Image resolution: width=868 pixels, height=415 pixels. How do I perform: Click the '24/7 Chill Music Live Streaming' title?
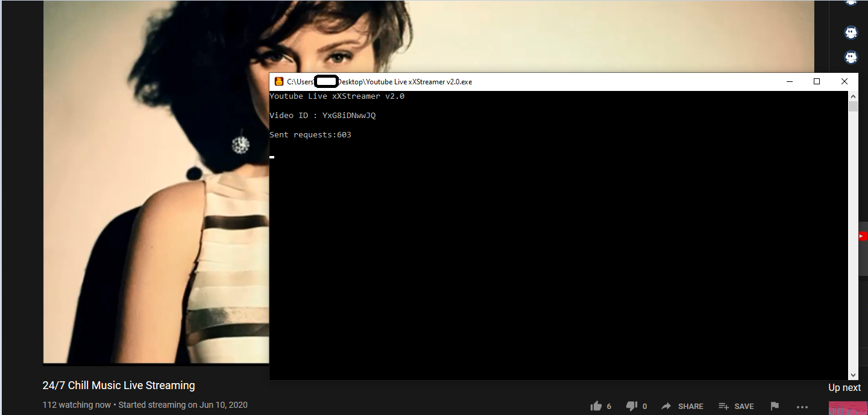pos(119,385)
